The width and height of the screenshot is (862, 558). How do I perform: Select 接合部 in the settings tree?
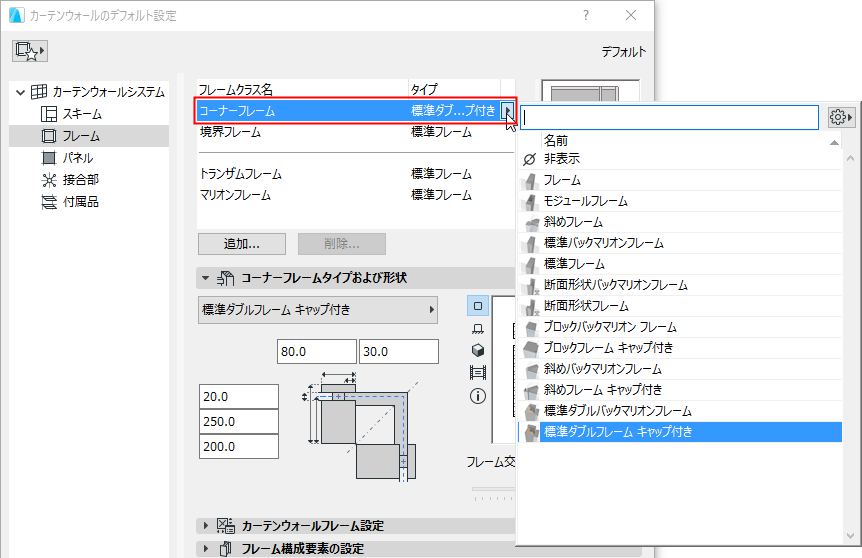pyautogui.click(x=70, y=180)
